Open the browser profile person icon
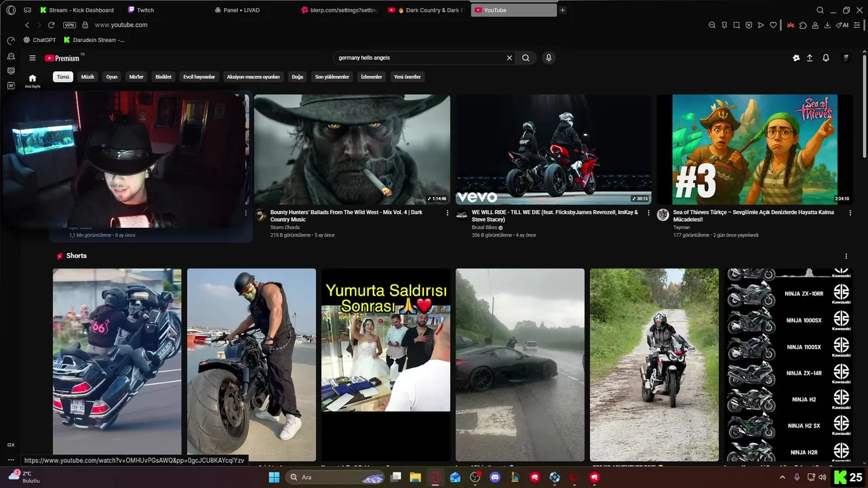 pos(816,25)
